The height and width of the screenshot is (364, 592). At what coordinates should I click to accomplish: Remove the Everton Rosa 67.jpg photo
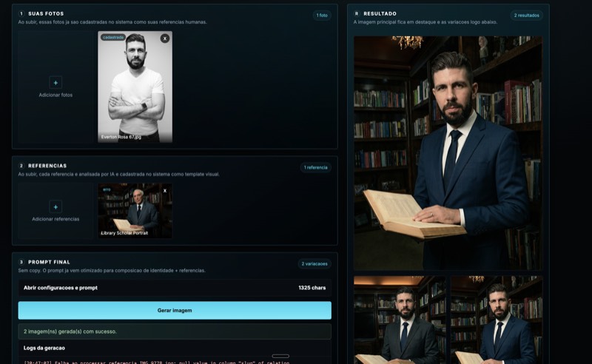tap(164, 38)
